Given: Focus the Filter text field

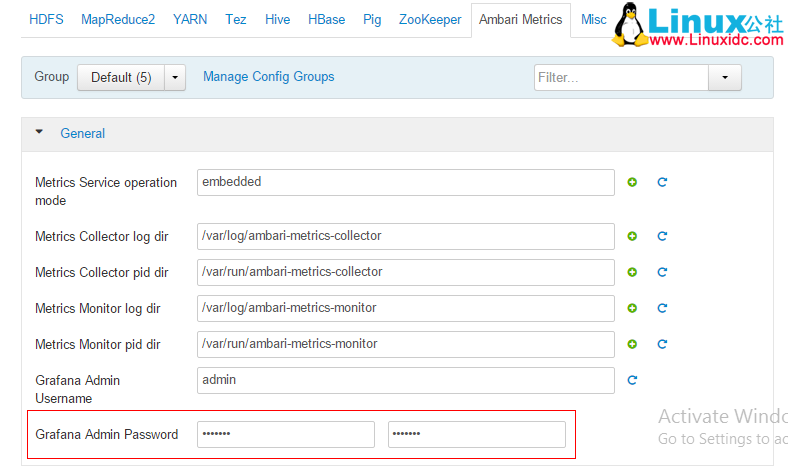Looking at the screenshot, I should coord(621,77).
